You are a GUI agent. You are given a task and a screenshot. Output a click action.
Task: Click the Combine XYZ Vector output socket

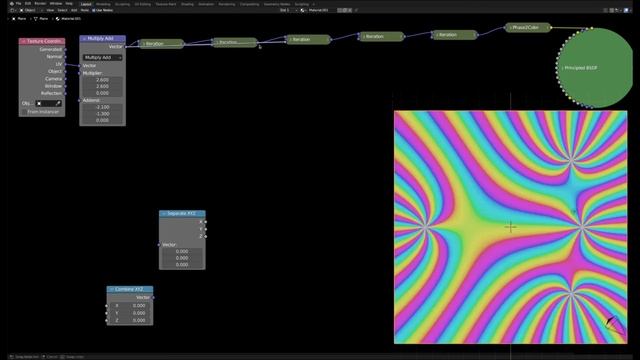(x=153, y=298)
